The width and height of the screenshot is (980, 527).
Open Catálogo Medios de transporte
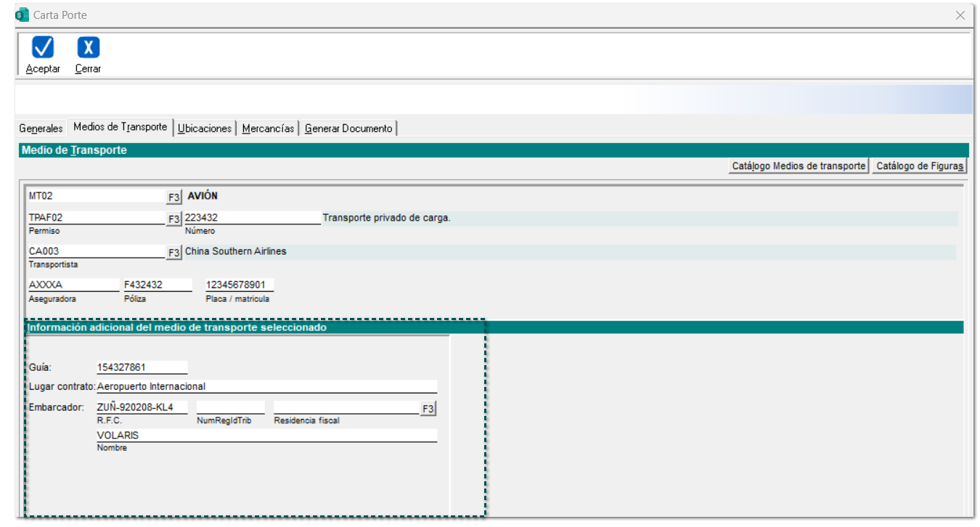pos(799,166)
